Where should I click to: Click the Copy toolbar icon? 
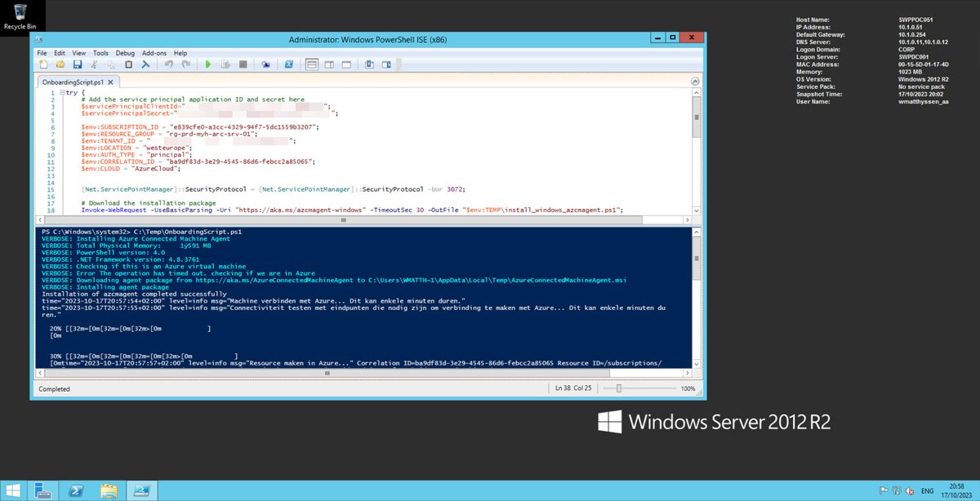(111, 64)
